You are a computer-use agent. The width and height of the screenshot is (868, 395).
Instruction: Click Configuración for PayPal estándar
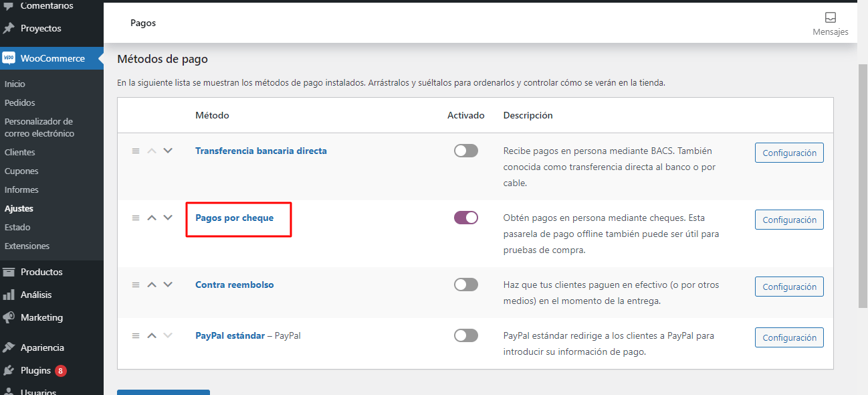click(789, 337)
